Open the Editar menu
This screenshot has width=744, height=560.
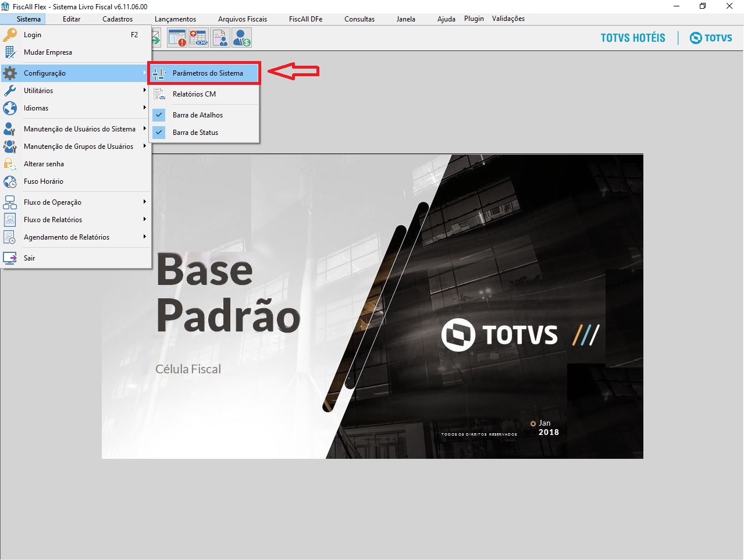72,19
